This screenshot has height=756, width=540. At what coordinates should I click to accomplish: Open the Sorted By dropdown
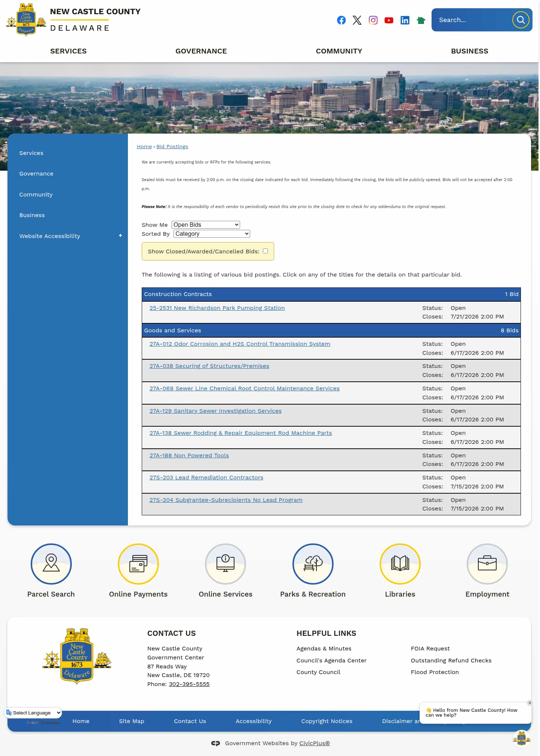click(x=212, y=234)
